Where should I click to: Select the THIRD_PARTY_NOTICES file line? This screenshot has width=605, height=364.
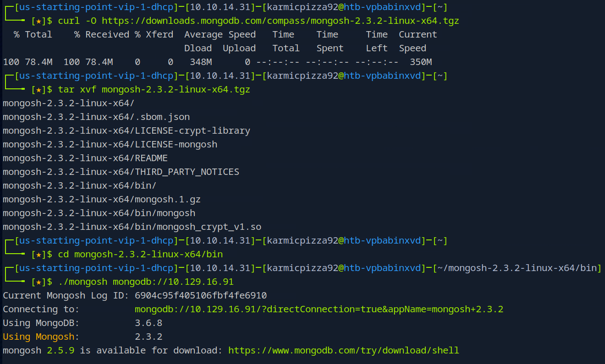(121, 172)
